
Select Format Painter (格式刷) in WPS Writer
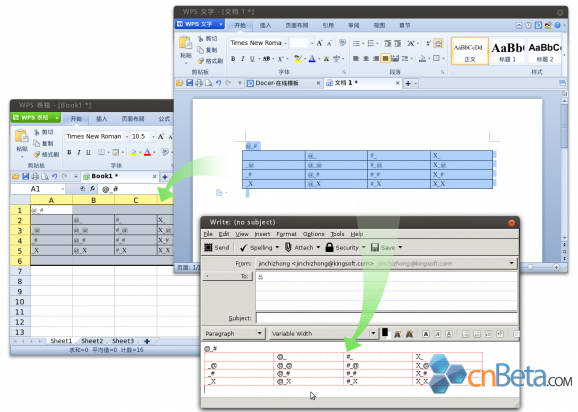tap(210, 61)
